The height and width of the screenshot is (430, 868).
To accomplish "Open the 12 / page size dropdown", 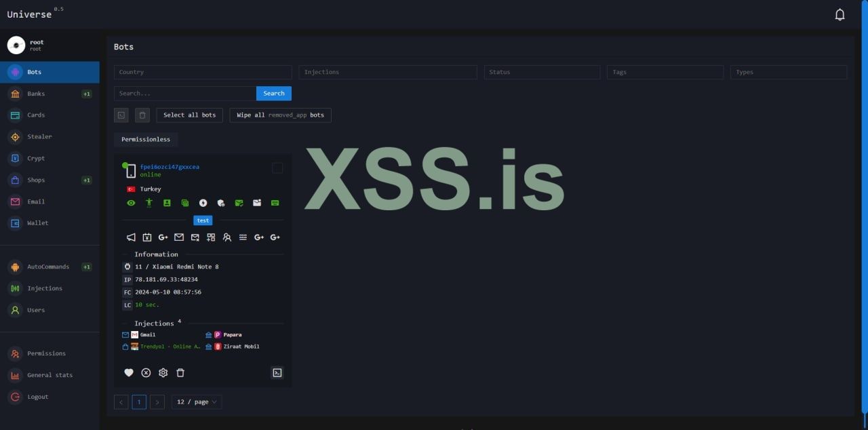I will pos(197,402).
